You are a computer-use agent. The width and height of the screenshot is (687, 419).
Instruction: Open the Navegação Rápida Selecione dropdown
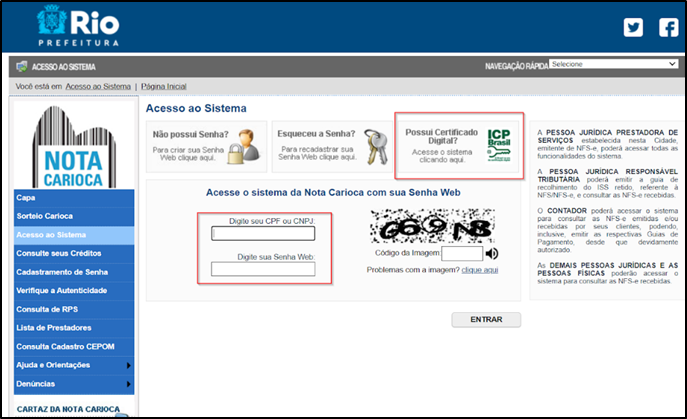pyautogui.click(x=613, y=64)
